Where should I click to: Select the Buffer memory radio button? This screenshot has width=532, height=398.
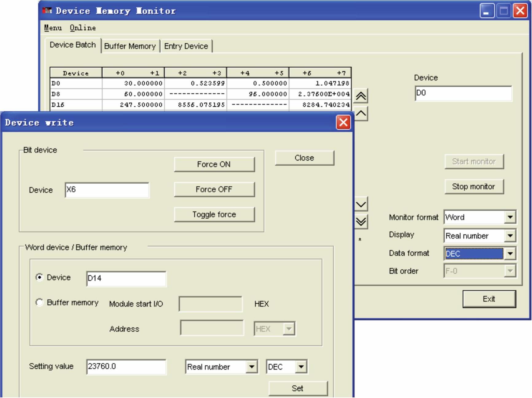[x=39, y=303]
